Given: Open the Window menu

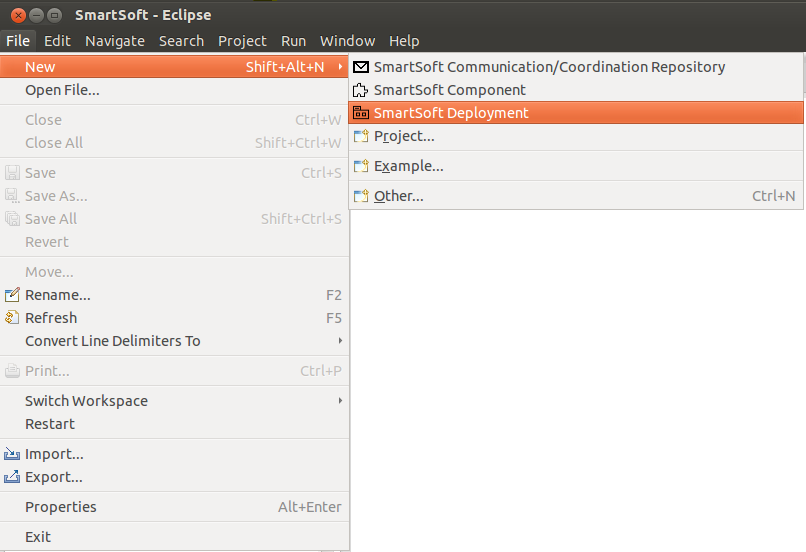Looking at the screenshot, I should coord(347,41).
